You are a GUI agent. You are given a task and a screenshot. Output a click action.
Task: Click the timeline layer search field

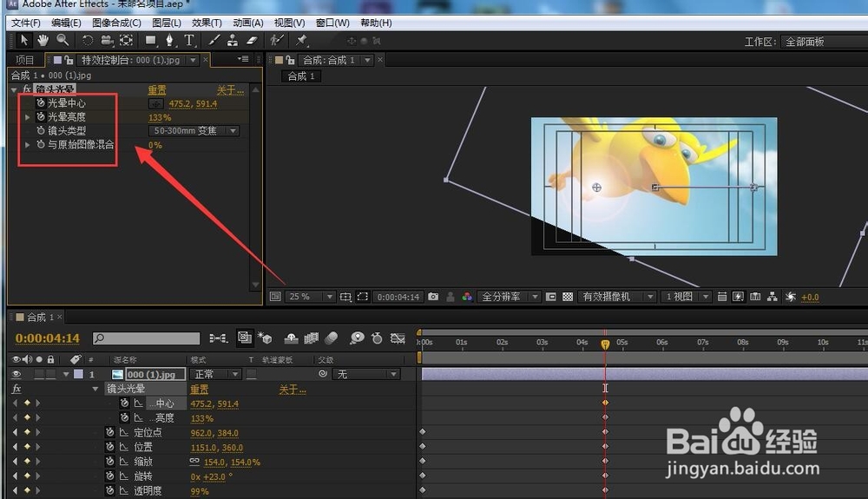[146, 338]
